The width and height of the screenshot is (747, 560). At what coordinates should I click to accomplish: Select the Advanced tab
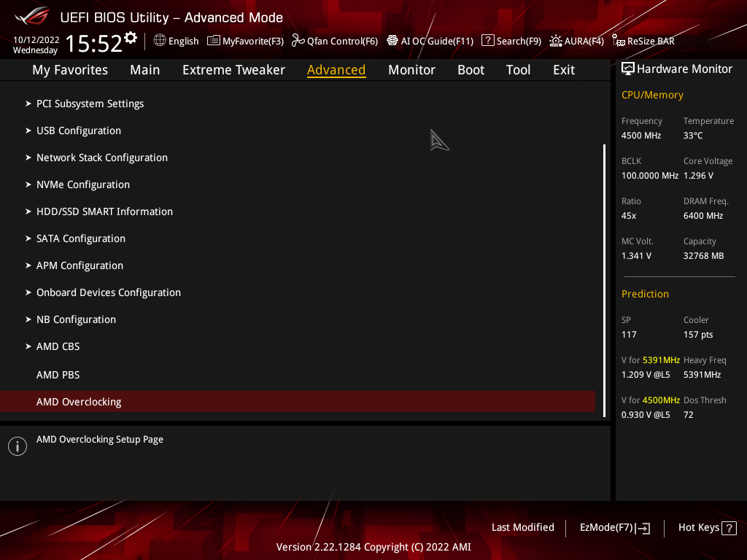(x=336, y=70)
